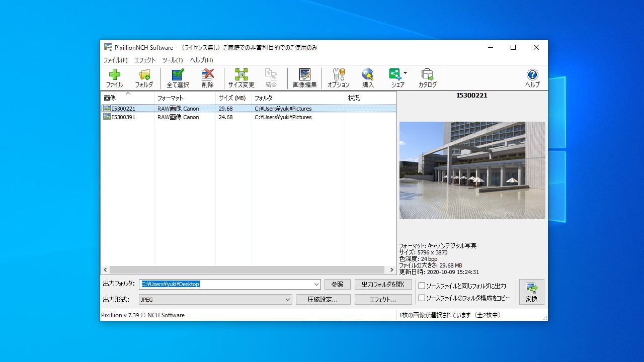Click the I5300221 preview title
644x362 pixels.
(x=472, y=96)
